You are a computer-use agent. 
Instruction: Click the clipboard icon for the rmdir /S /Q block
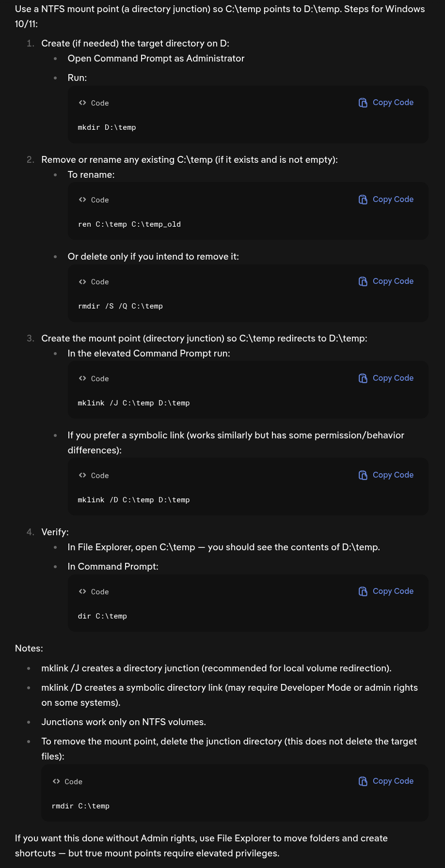[363, 281]
